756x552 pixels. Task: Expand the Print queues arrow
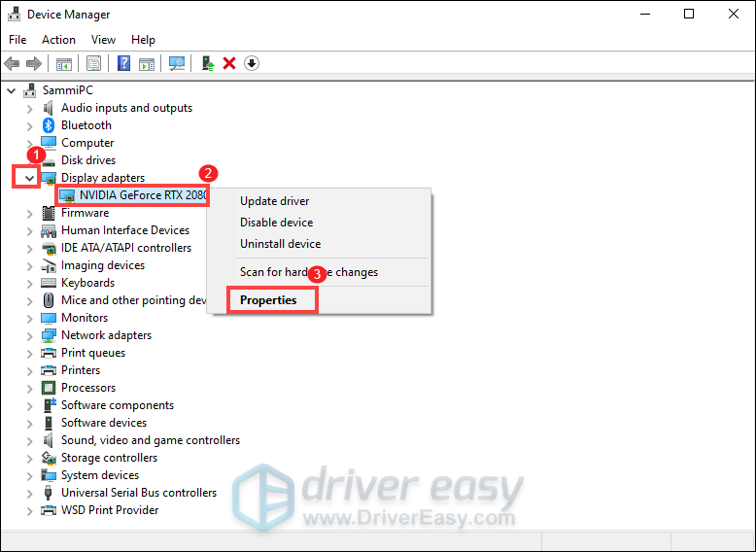[29, 354]
